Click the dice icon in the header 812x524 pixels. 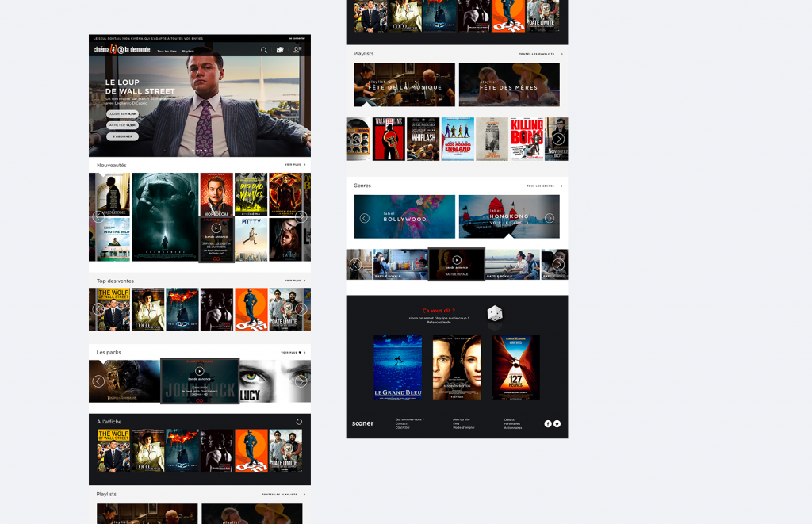(280, 51)
